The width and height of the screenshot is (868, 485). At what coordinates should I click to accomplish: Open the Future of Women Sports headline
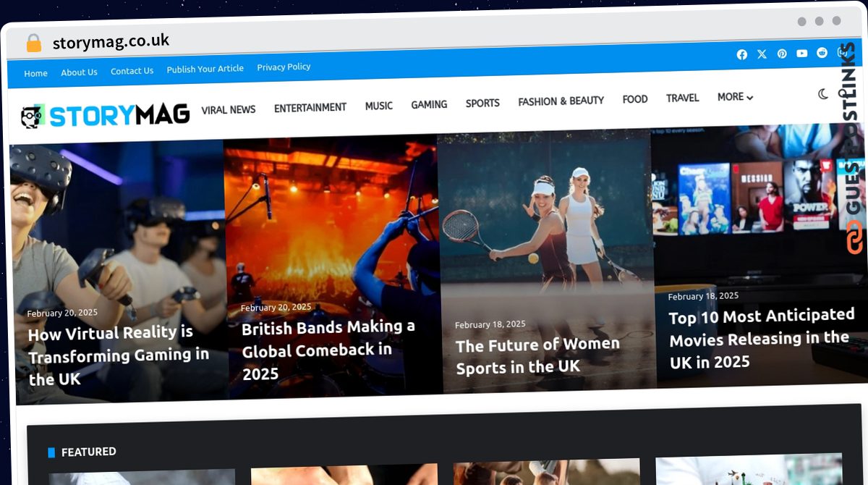pyautogui.click(x=538, y=355)
